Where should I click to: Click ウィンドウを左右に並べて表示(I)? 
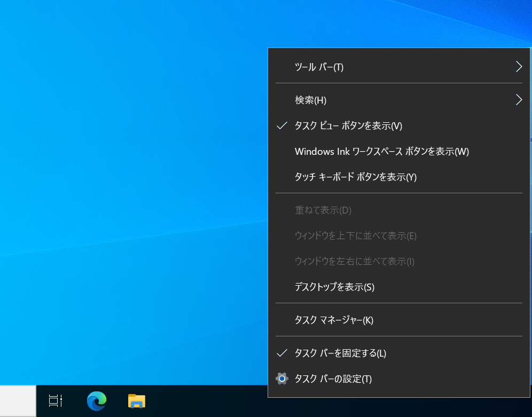(x=354, y=262)
